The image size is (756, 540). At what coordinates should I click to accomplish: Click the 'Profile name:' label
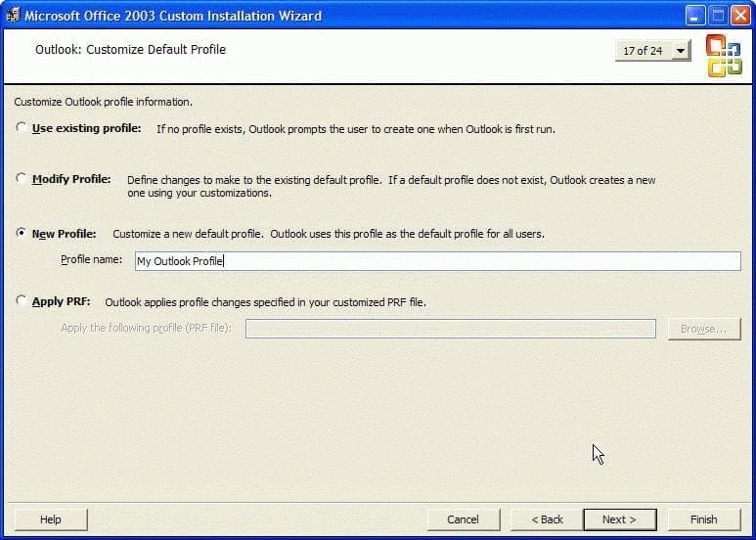click(91, 259)
